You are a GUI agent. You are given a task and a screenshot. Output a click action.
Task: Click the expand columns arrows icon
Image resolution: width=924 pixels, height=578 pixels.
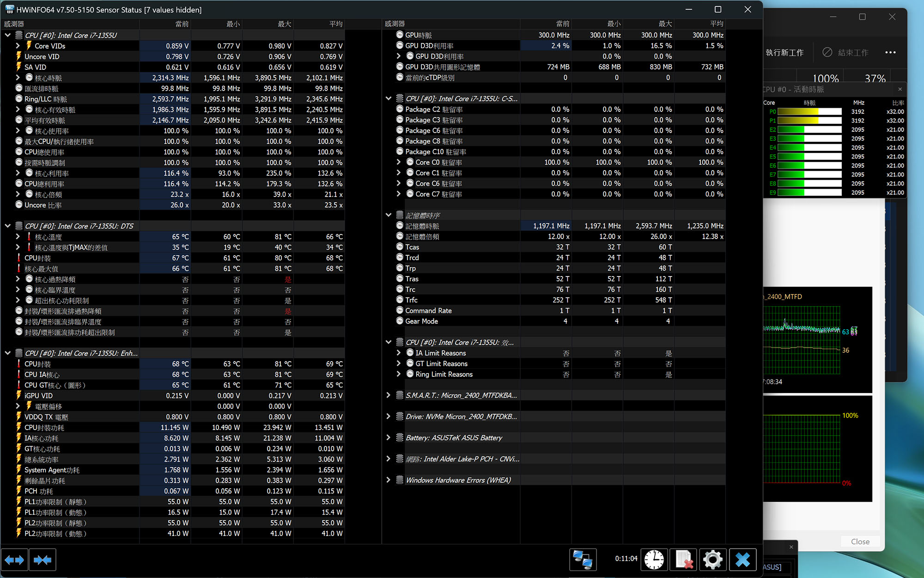click(14, 560)
